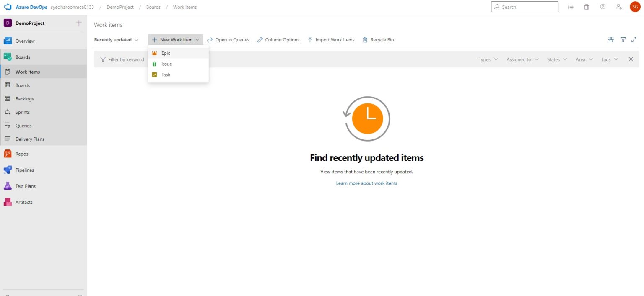Viewport: 644px width, 296px height.
Task: Enable full screen mode icon
Action: tap(634, 39)
